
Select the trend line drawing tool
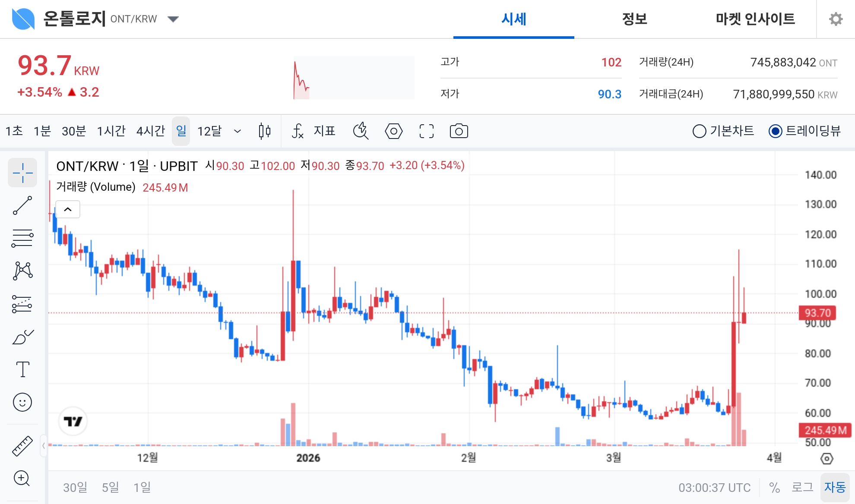[22, 204]
